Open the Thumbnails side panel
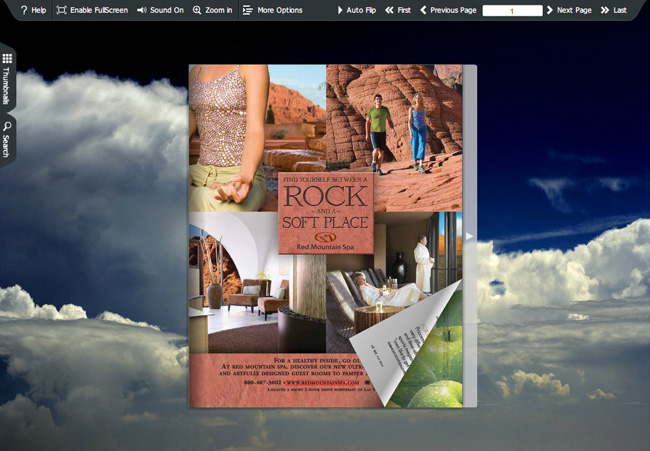The width and height of the screenshot is (650, 451). point(7,79)
